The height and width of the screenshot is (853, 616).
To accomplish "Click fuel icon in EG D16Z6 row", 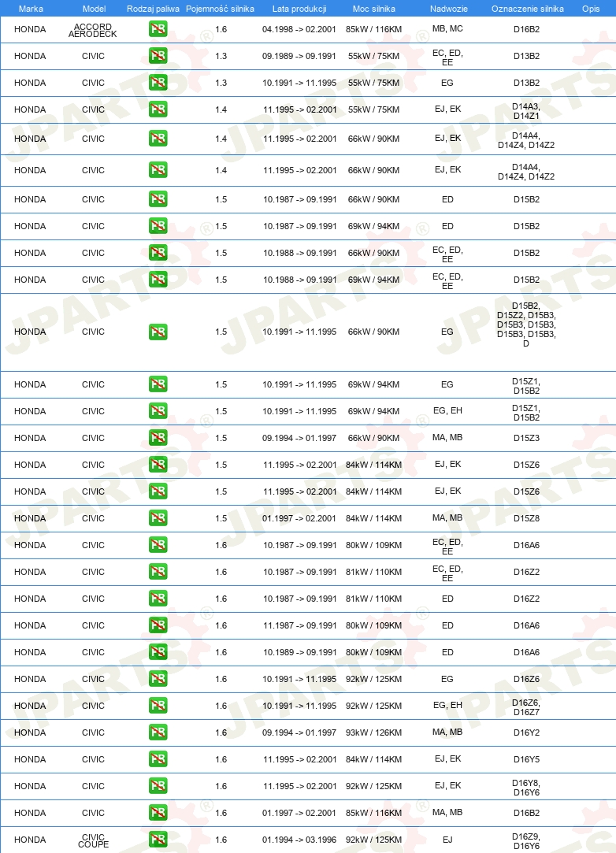I will tap(158, 678).
